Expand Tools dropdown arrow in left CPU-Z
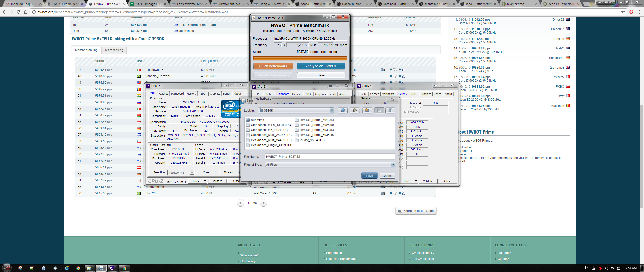Viewport: 644px width, 272px height. coord(205,181)
